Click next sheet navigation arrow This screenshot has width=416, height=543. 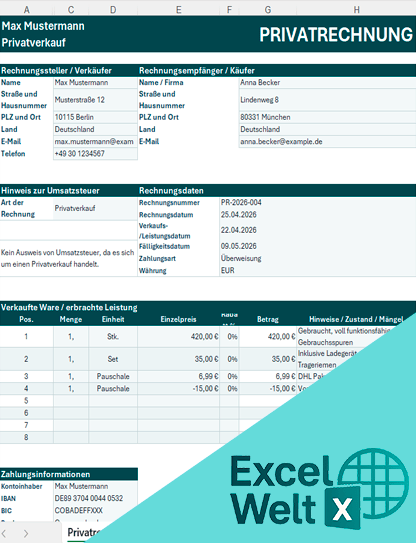pos(26,533)
